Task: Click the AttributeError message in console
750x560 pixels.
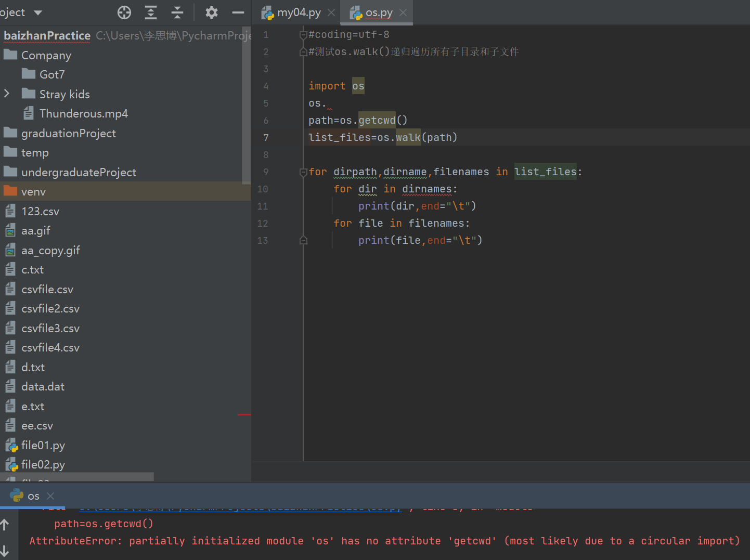Action: pyautogui.click(x=384, y=541)
